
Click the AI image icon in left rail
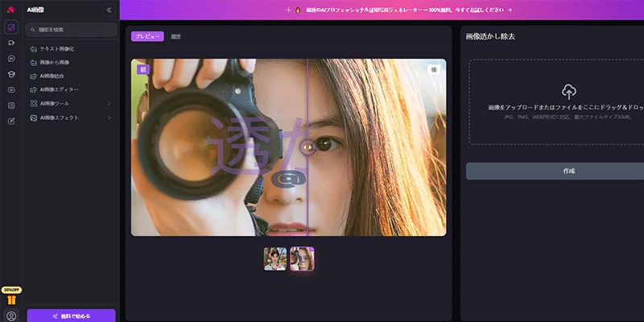[x=11, y=27]
